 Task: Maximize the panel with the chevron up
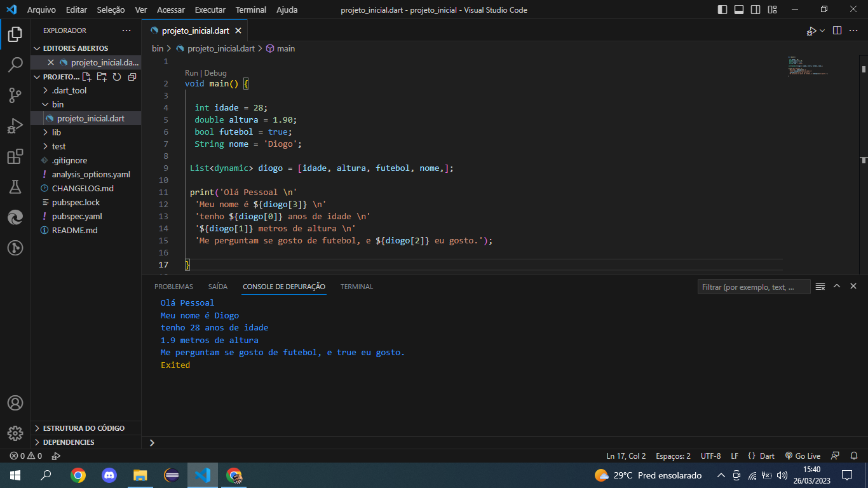tap(837, 287)
